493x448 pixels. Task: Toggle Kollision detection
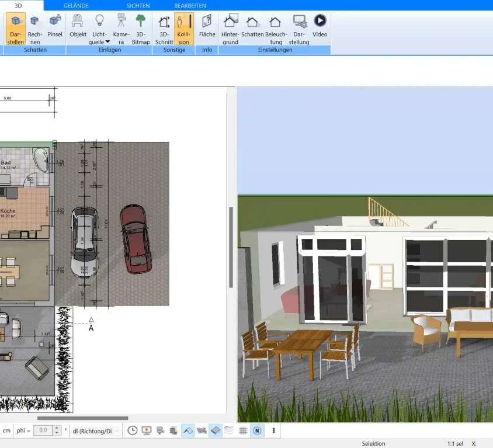(183, 29)
